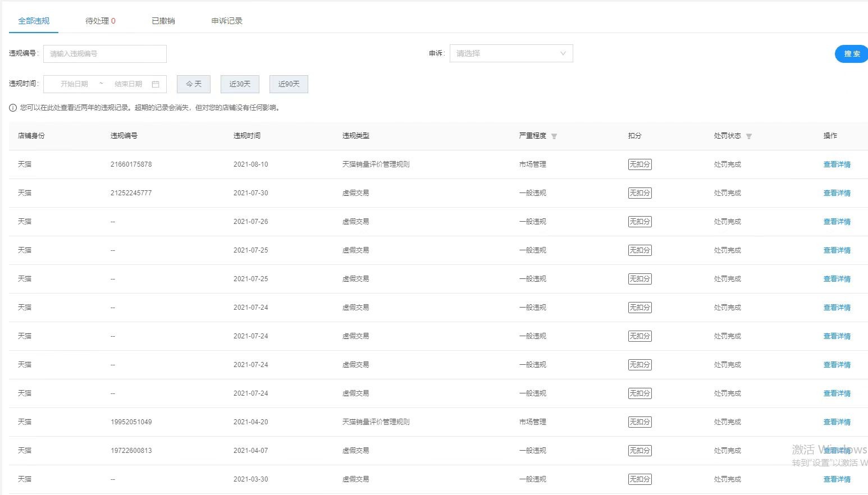Click the 违规时间 column header
Screen dimensions: 868x495
tap(246, 136)
